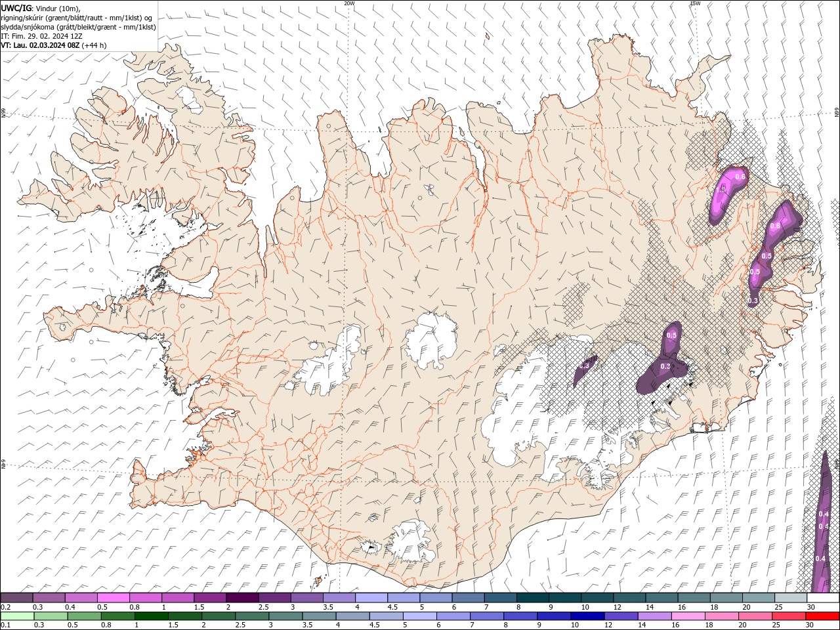Select the dark mauve 0.2 swatch in the upper scale

click(16, 598)
